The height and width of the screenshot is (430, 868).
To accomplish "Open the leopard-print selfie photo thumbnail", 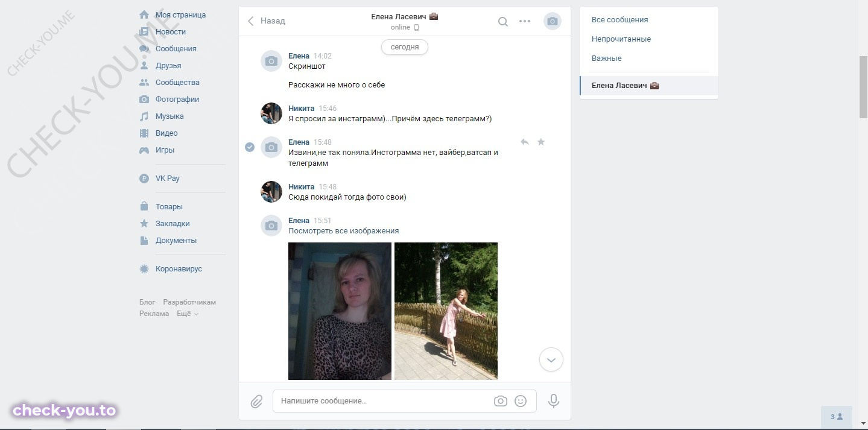I will (340, 311).
